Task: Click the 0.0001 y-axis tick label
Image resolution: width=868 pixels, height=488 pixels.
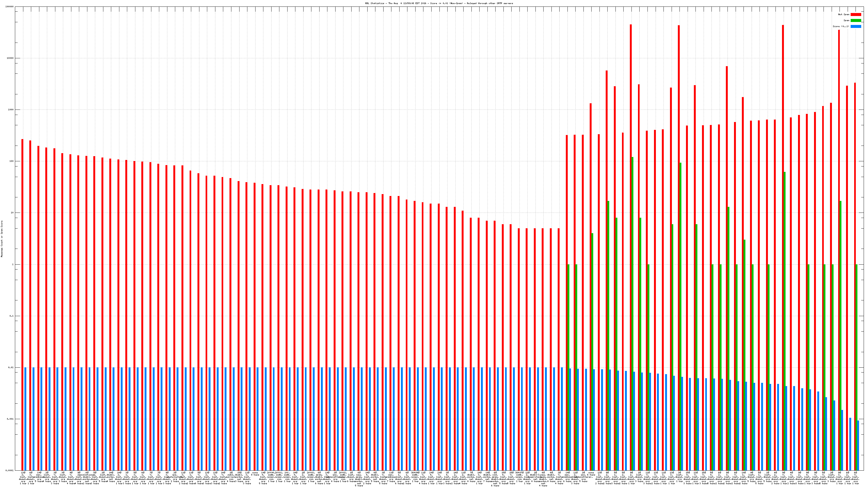Action: tap(10, 470)
